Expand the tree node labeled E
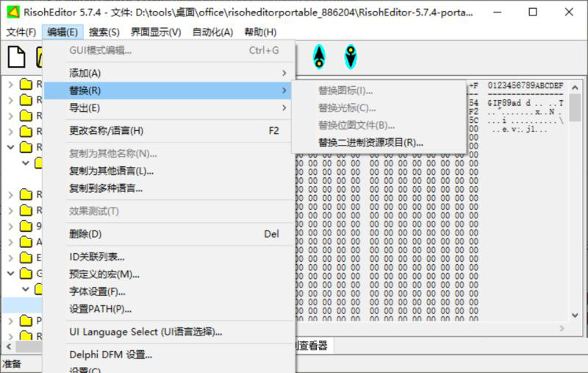The image size is (588, 373). 11,257
